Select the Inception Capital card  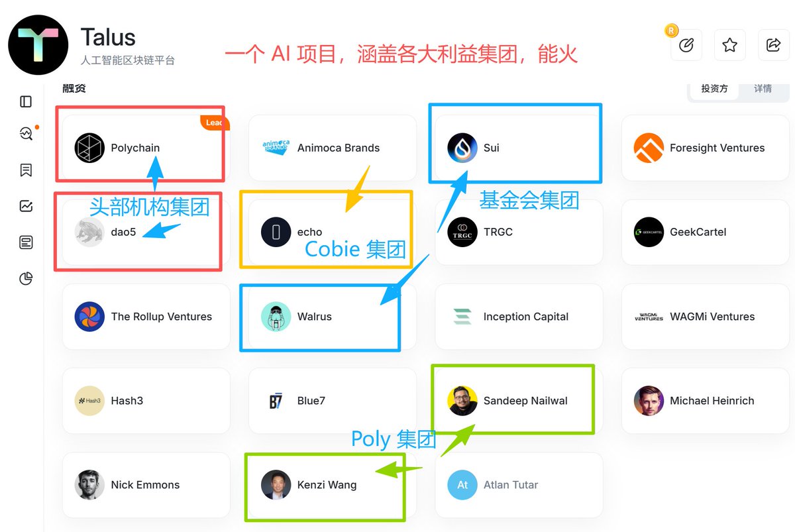tap(519, 317)
